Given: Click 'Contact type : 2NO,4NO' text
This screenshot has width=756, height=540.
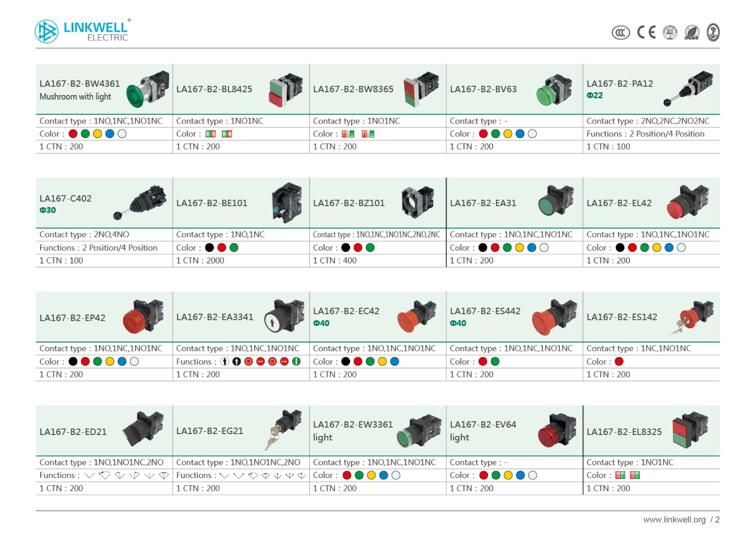Looking at the screenshot, I should pos(84,235).
